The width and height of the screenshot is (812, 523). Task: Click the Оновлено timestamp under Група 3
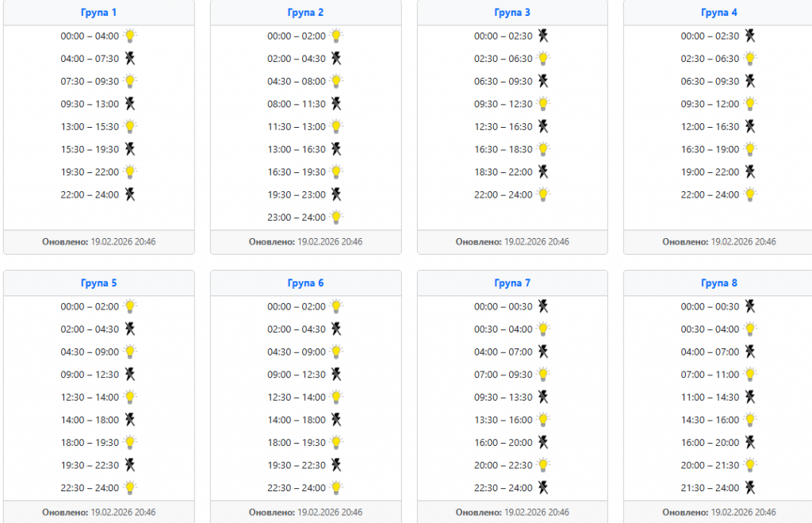(512, 242)
